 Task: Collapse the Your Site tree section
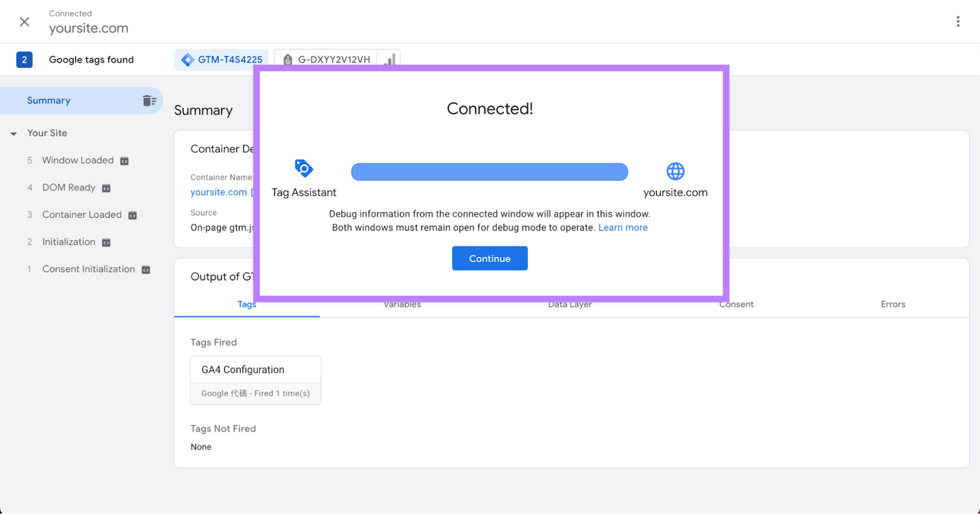(x=13, y=133)
